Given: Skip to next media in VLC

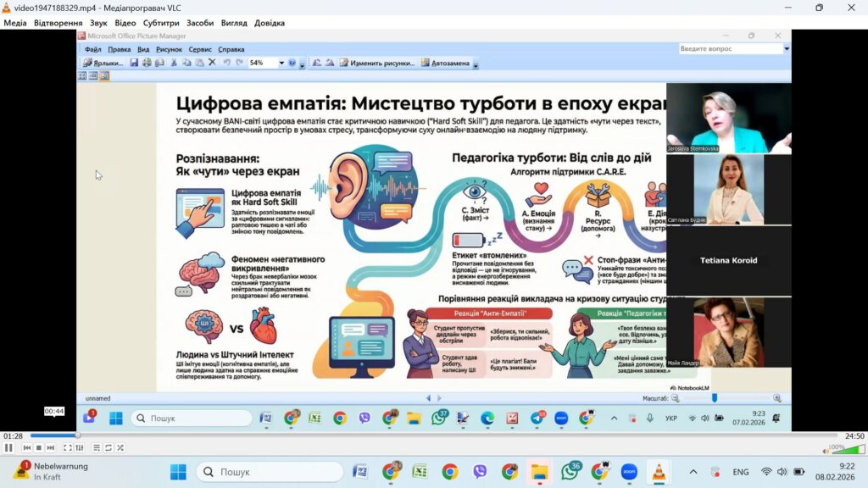Looking at the screenshot, I should pyautogui.click(x=50, y=447).
